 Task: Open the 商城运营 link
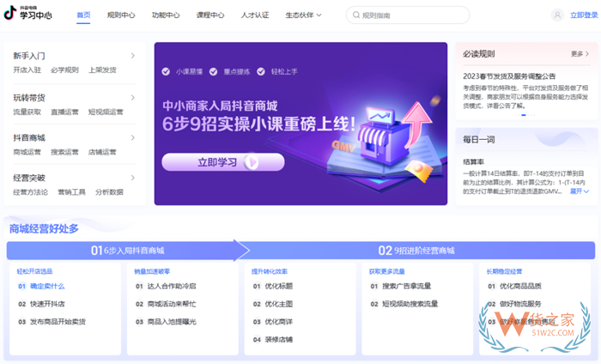(27, 152)
